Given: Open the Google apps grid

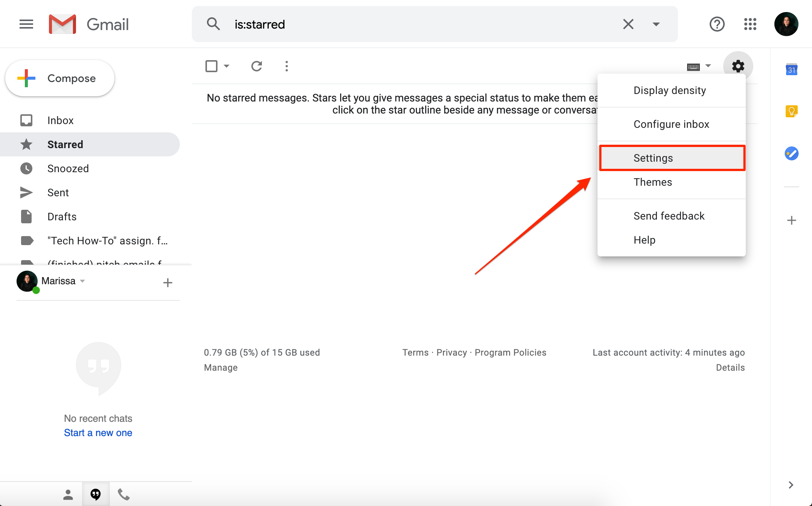Looking at the screenshot, I should point(750,24).
